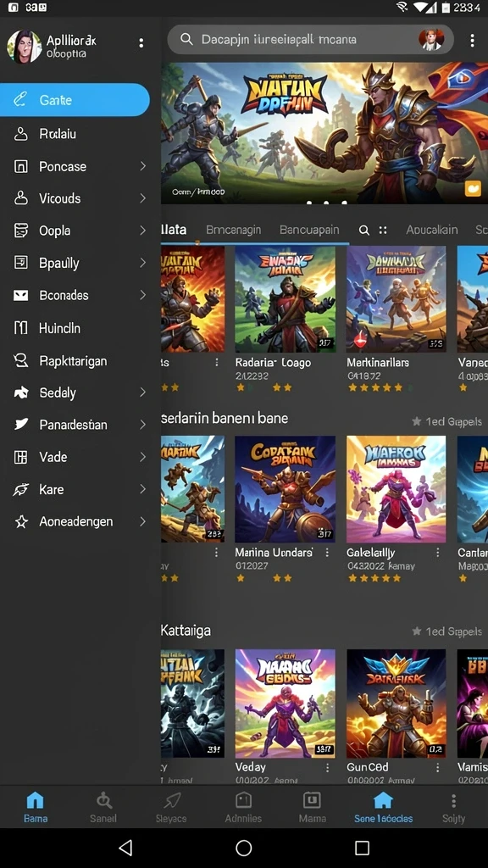The width and height of the screenshot is (488, 868).
Task: Click the Oopla list icon
Action: pyautogui.click(x=20, y=231)
